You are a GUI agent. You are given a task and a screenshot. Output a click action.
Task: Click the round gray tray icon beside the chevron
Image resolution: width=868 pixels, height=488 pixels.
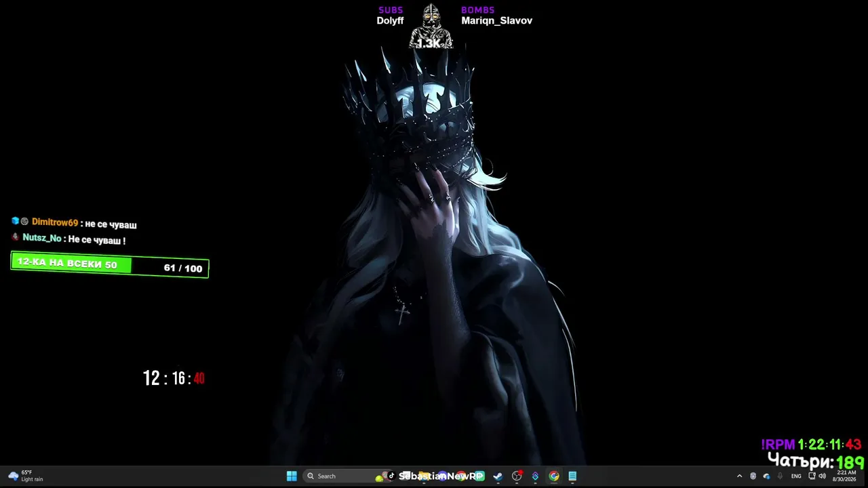pos(753,476)
